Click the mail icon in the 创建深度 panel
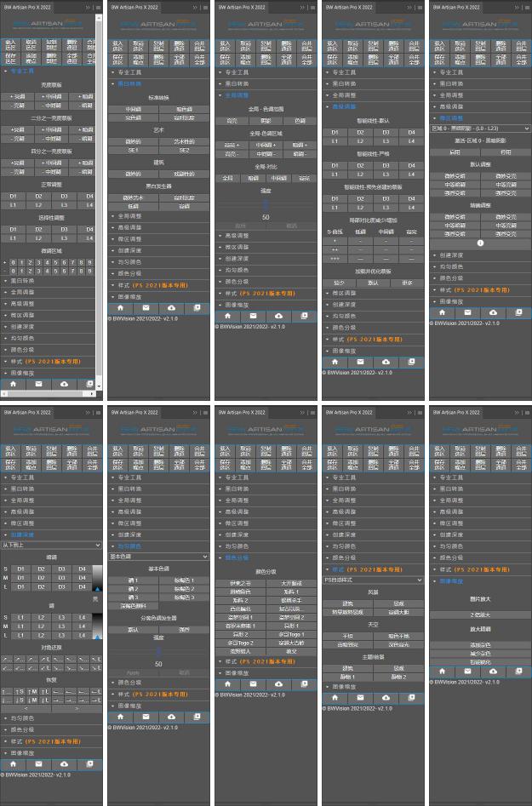Screen dimensions: 532x806 (x=38, y=764)
